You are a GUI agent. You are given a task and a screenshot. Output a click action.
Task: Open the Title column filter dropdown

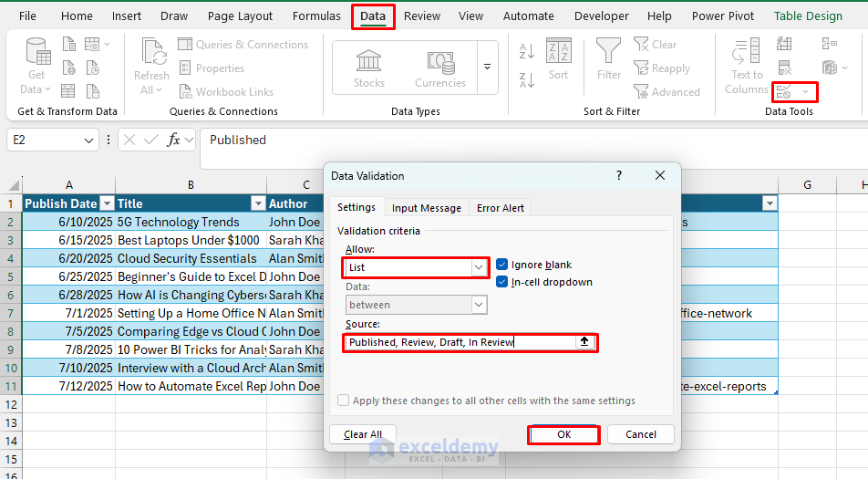click(258, 203)
